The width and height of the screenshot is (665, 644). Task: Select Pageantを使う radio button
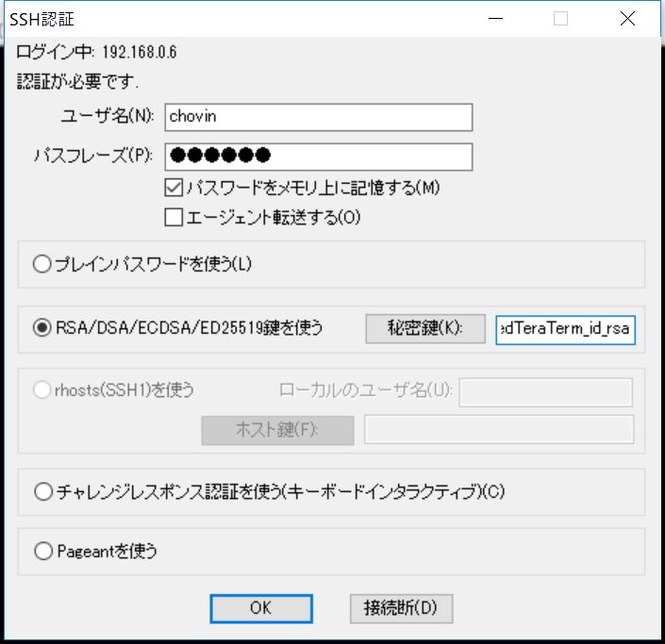(43, 552)
